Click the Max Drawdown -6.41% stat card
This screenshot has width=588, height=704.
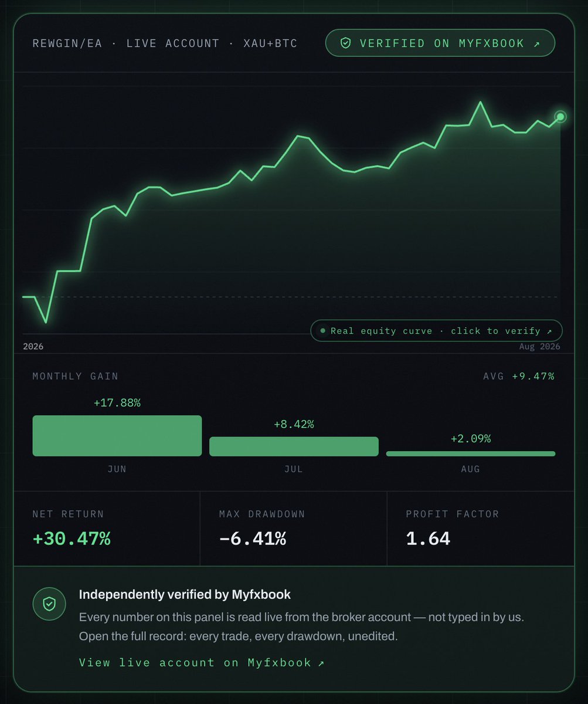[x=294, y=529]
